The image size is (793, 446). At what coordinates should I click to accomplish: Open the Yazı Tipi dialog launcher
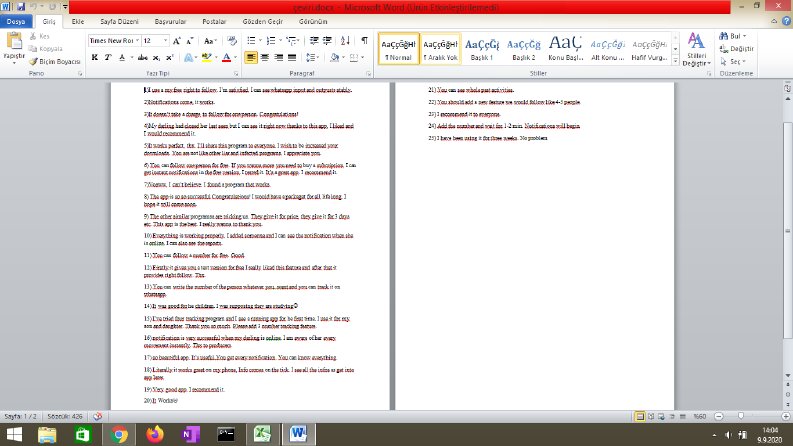pos(236,74)
